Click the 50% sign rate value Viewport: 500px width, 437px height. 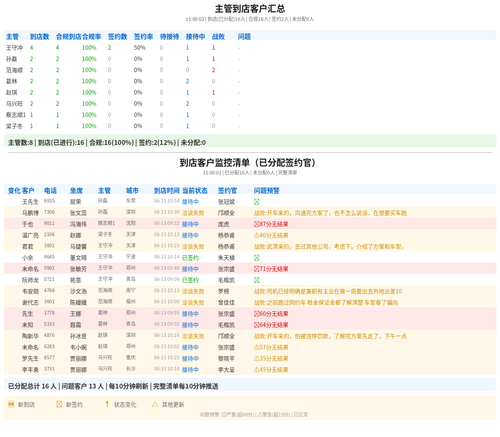click(140, 48)
